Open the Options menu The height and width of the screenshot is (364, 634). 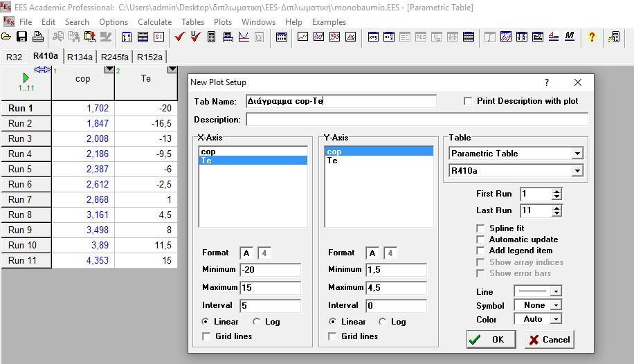[x=114, y=22]
